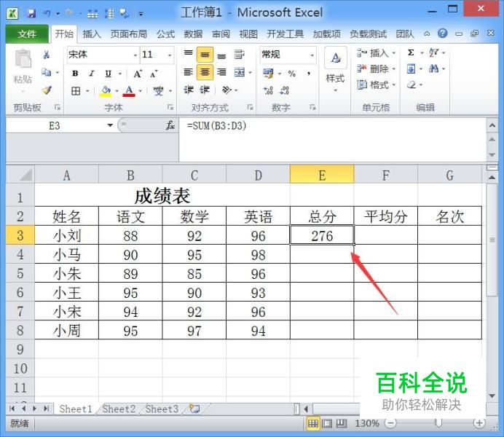Screen dimensions: 504x437
Task: Click zoom in plus button
Action: [479, 423]
